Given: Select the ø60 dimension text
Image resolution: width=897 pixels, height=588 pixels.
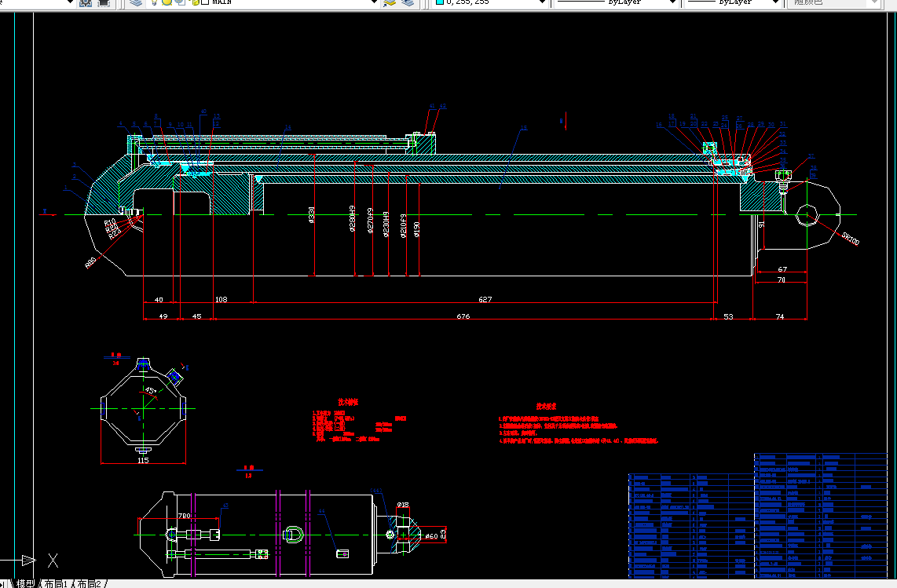Looking at the screenshot, I should pyautogui.click(x=432, y=536).
